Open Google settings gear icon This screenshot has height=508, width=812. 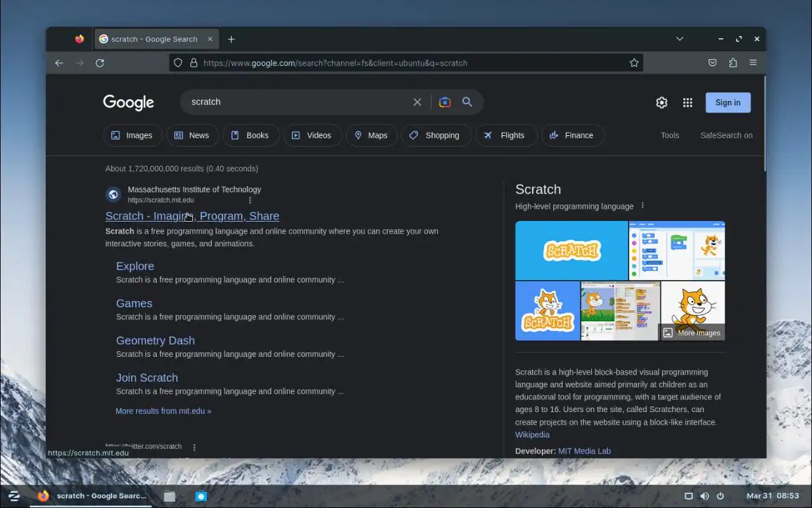(x=662, y=102)
